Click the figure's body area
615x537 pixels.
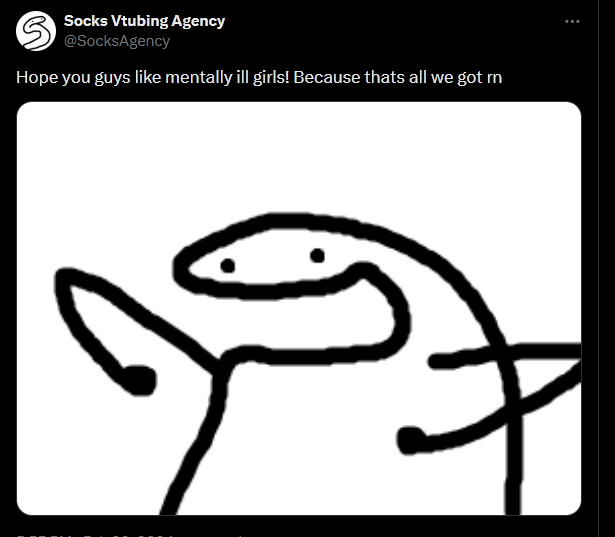[353, 431]
